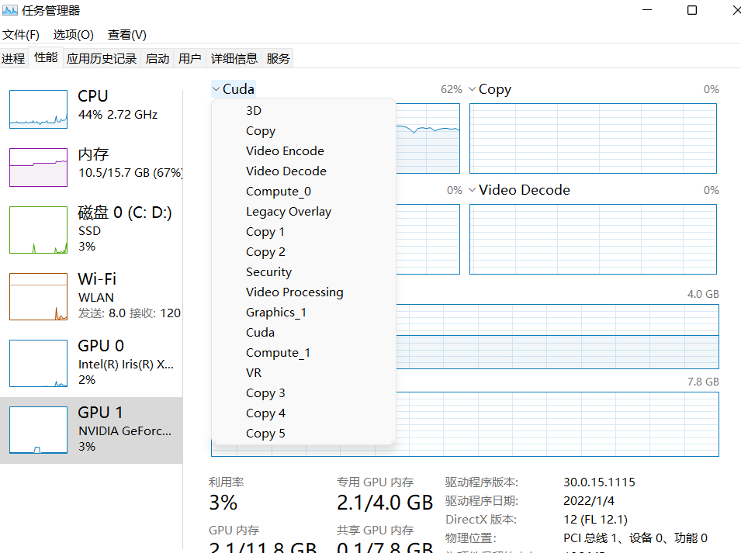Click the Task Manager title bar icon
The height and width of the screenshot is (560, 741).
(x=11, y=10)
